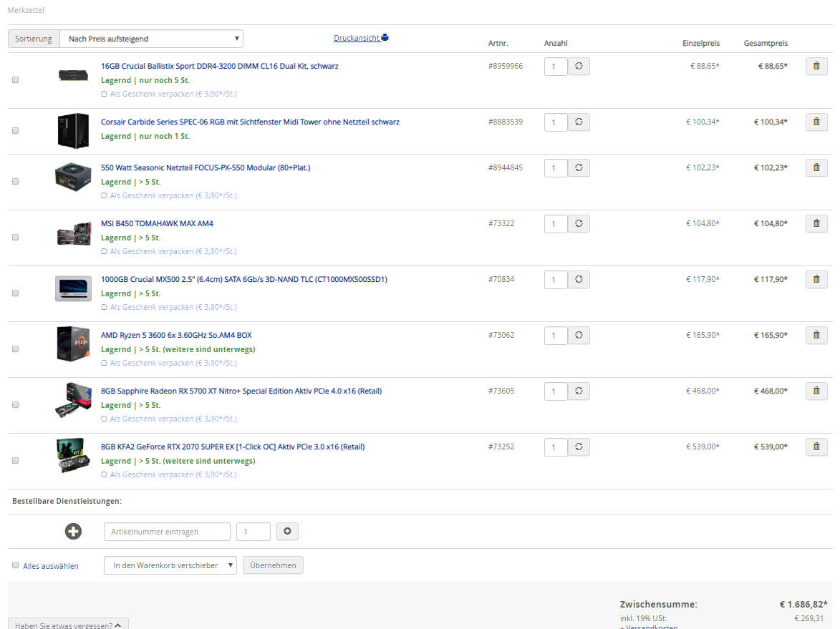The height and width of the screenshot is (629, 840).
Task: Refresh quantity for Seasonic power supply
Action: coord(579,167)
